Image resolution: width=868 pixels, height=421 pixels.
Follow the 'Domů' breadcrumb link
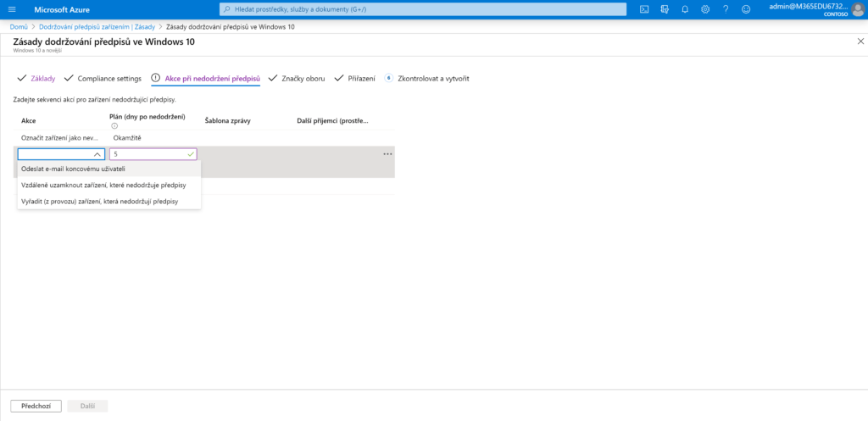[x=18, y=27]
